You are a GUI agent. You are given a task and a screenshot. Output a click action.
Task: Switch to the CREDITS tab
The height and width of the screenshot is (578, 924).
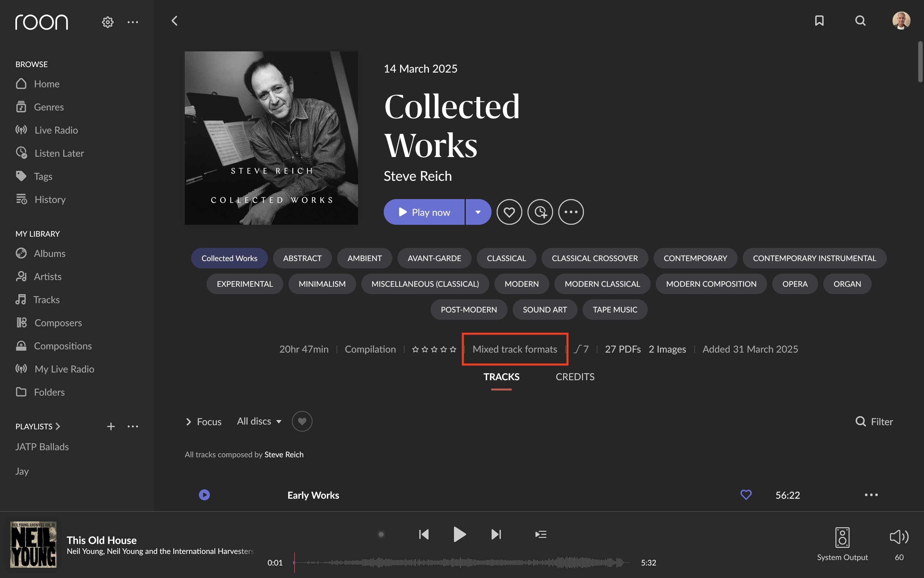(x=575, y=377)
